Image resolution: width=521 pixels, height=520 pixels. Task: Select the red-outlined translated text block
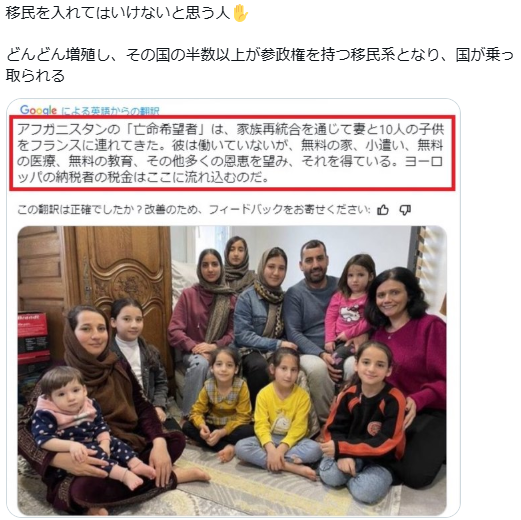coord(232,153)
